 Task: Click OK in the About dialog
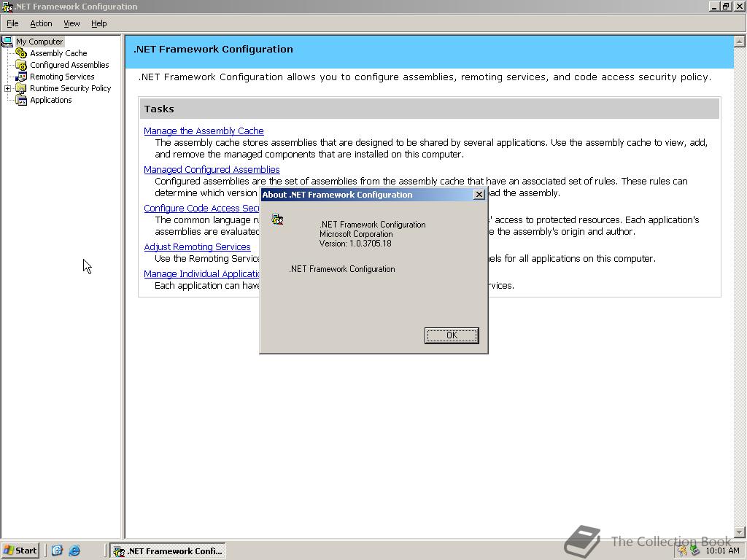(x=452, y=335)
